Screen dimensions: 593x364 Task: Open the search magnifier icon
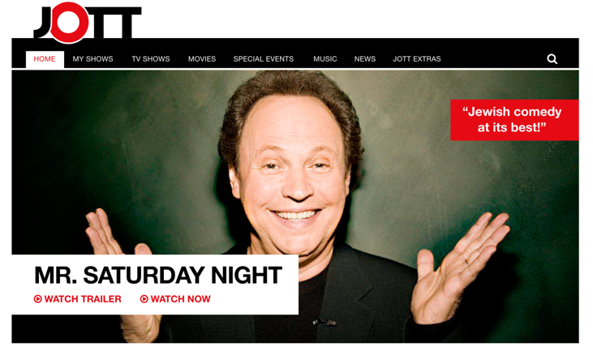click(x=552, y=59)
